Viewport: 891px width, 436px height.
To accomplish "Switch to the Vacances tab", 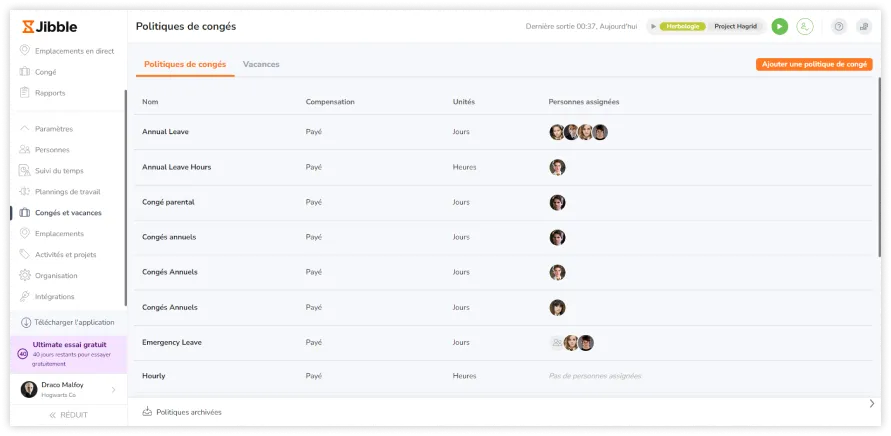I will tap(261, 64).
